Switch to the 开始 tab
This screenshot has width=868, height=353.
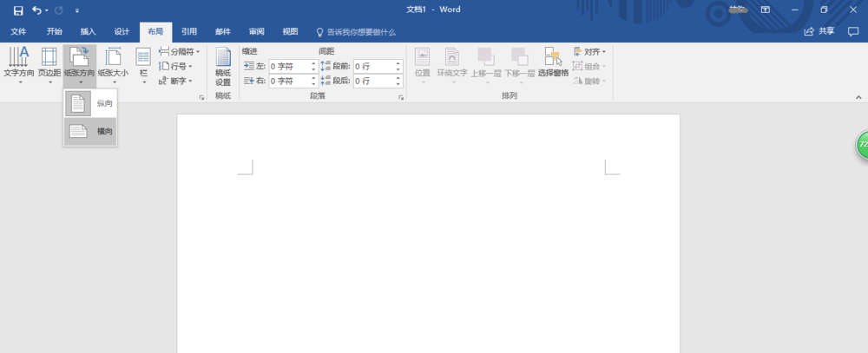pos(54,31)
